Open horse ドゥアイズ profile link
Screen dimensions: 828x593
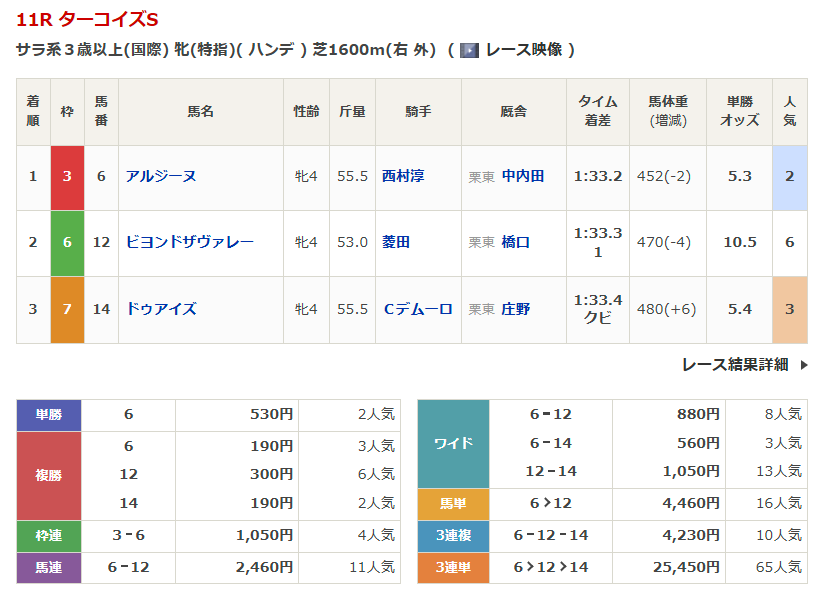pos(162,308)
